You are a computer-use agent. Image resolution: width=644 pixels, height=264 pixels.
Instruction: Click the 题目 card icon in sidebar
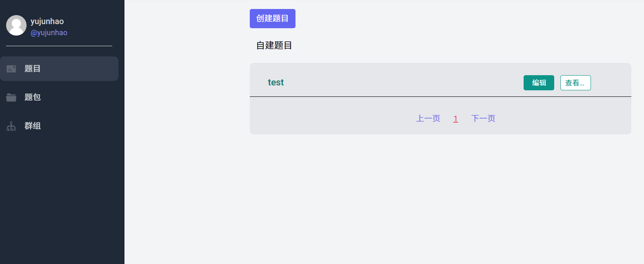[11, 69]
